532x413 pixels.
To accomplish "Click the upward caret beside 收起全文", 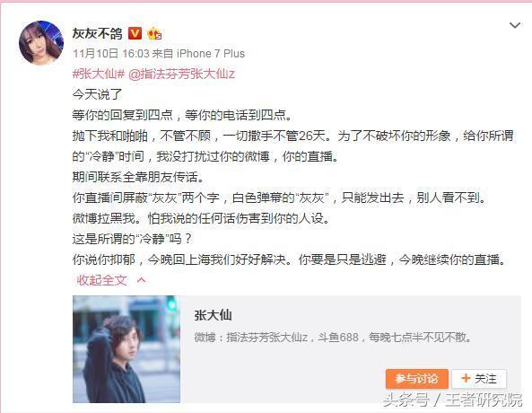I will pyautogui.click(x=142, y=280).
